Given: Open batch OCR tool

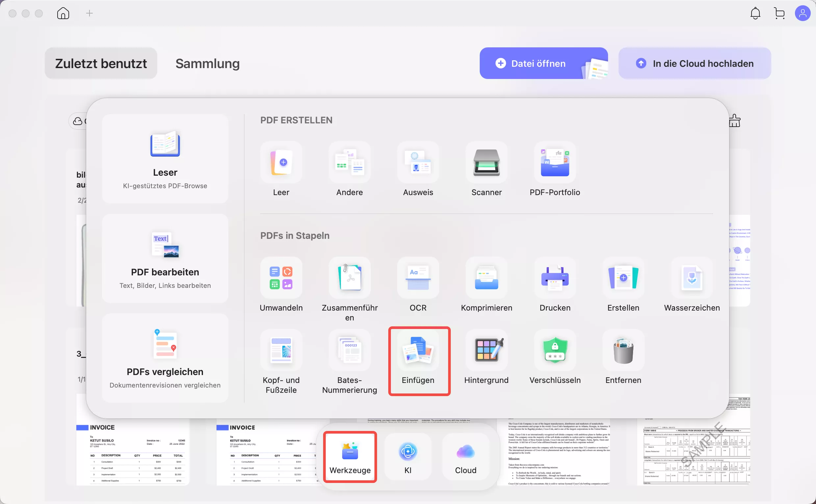Looking at the screenshot, I should pyautogui.click(x=418, y=285).
